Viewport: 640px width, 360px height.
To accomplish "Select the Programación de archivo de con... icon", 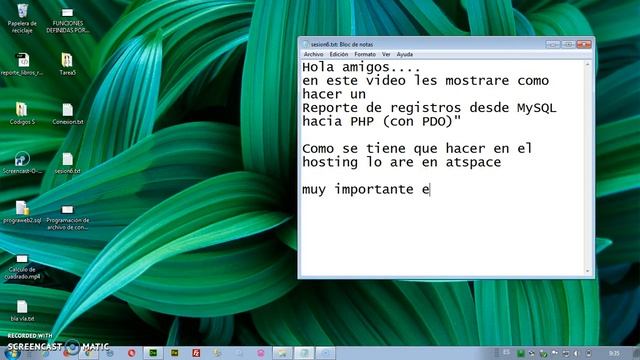I will pyautogui.click(x=68, y=218).
